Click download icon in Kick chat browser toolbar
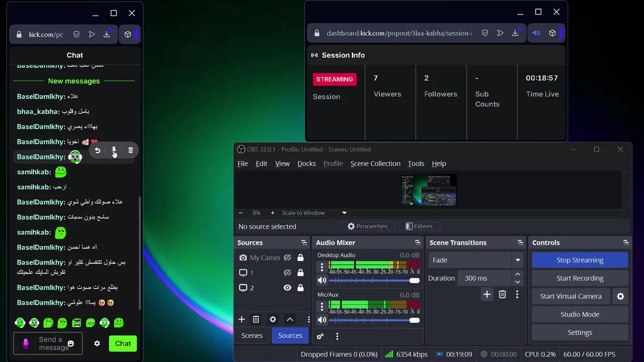The height and width of the screenshot is (362, 644). (107, 34)
